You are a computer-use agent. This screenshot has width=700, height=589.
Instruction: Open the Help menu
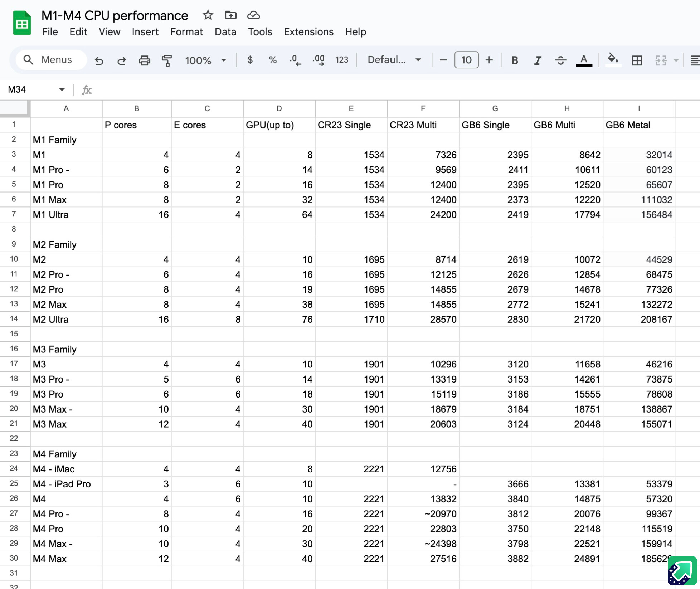tap(355, 32)
